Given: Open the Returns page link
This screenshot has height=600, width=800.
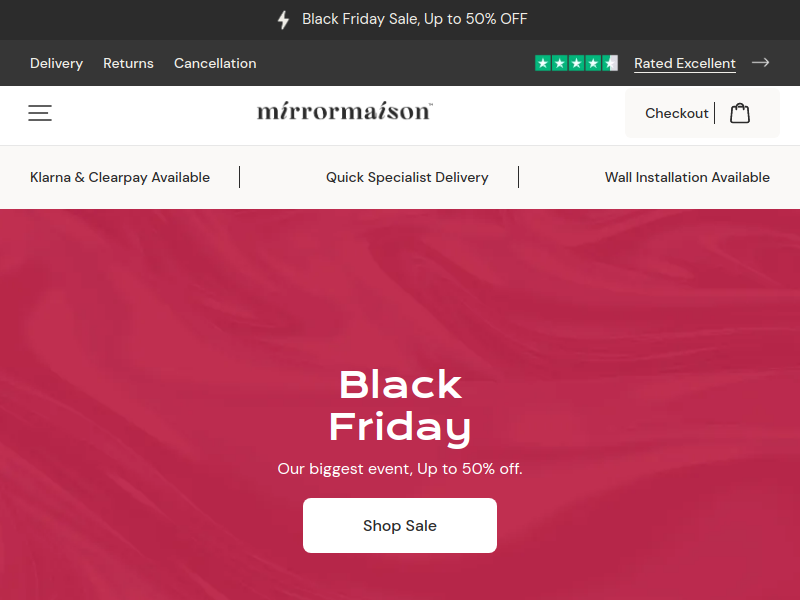Looking at the screenshot, I should point(128,63).
